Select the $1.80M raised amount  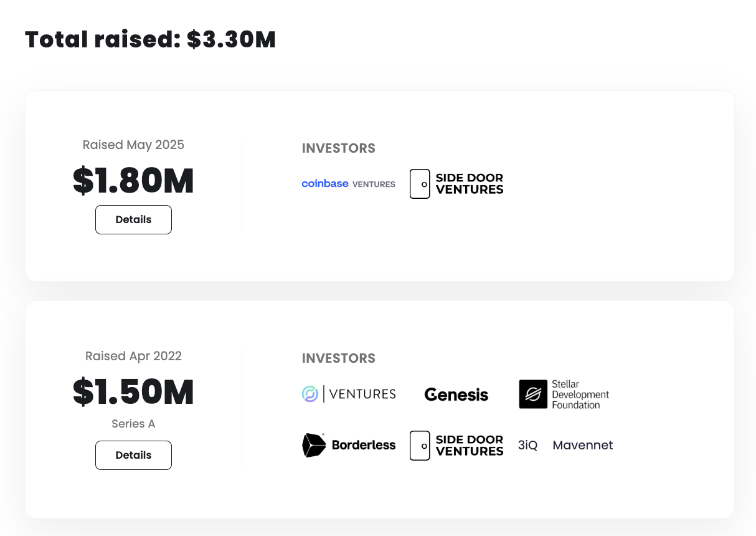pos(133,180)
